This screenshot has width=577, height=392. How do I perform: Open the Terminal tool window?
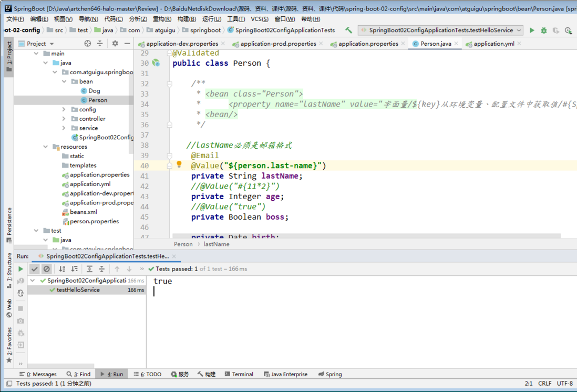click(239, 374)
